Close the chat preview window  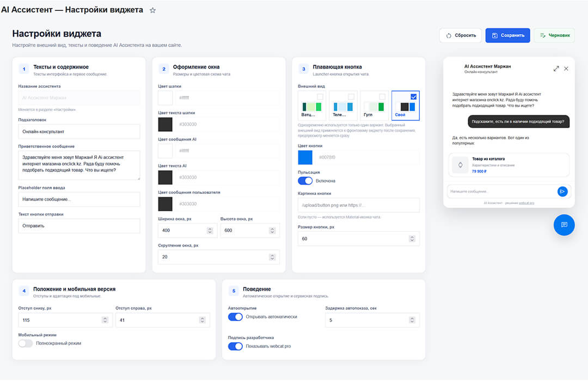point(566,69)
